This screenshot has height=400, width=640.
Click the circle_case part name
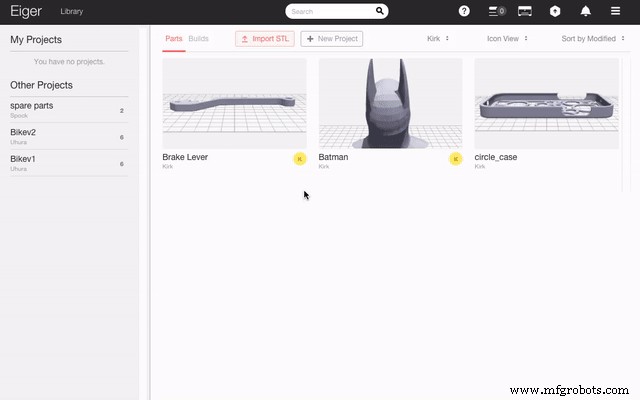pyautogui.click(x=496, y=157)
